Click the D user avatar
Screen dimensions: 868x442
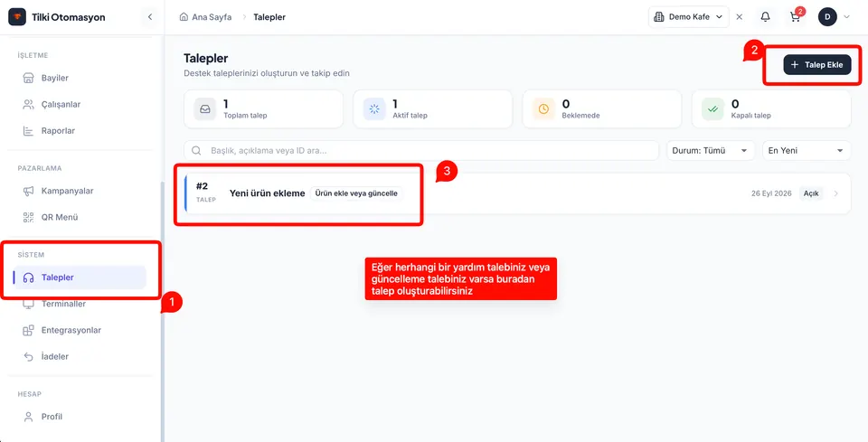pyautogui.click(x=827, y=17)
